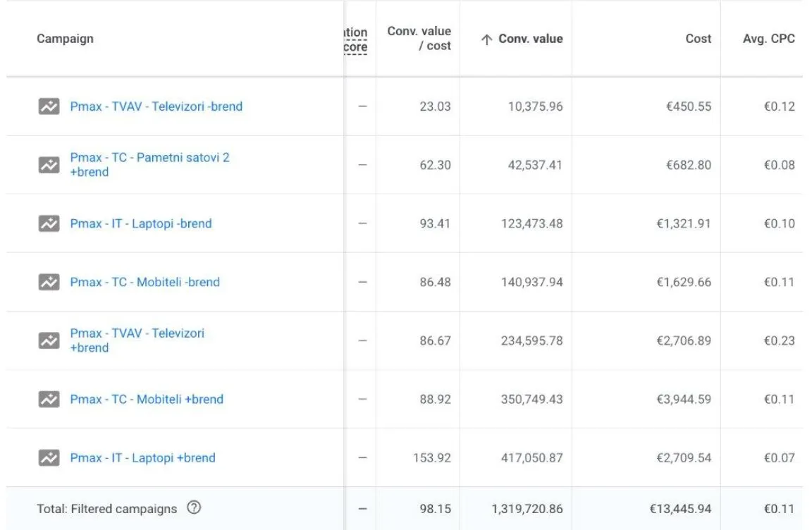Viewport: 812px width, 530px height.
Task: Click campaign icon beside Mobiteli +brend
Action: [x=49, y=399]
